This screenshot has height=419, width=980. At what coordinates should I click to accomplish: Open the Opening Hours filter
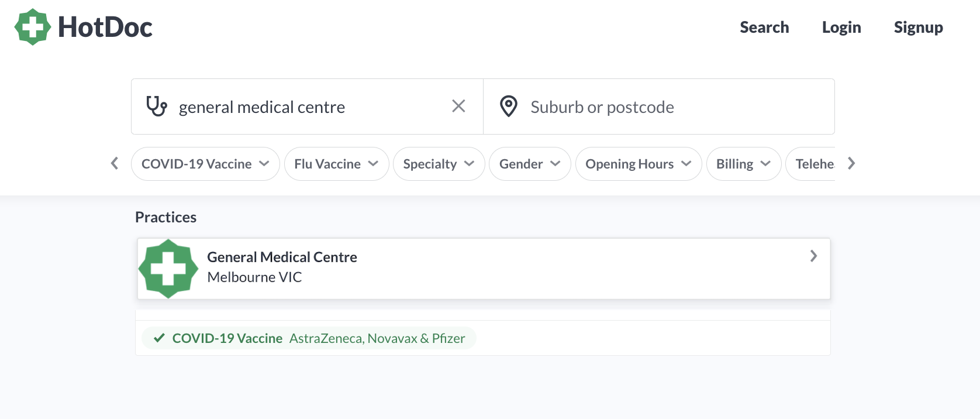pos(639,164)
